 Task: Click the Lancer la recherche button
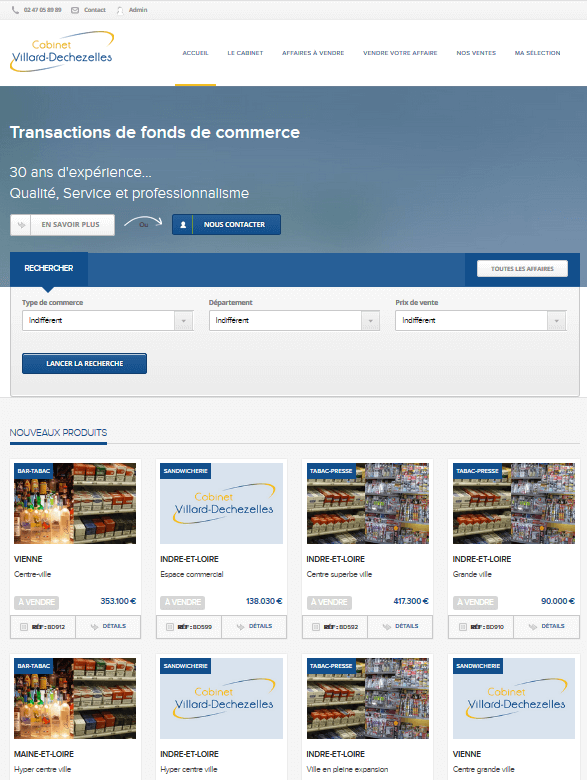pos(85,364)
